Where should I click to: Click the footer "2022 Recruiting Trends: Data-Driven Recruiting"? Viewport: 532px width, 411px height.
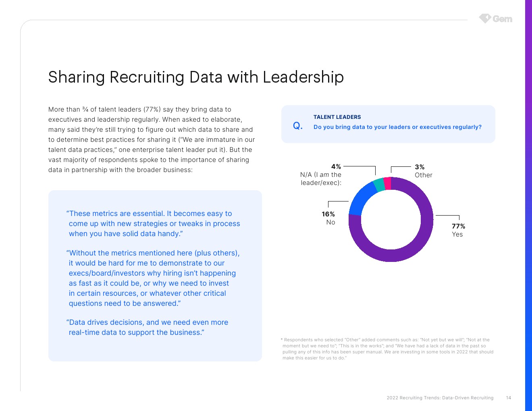click(x=440, y=398)
